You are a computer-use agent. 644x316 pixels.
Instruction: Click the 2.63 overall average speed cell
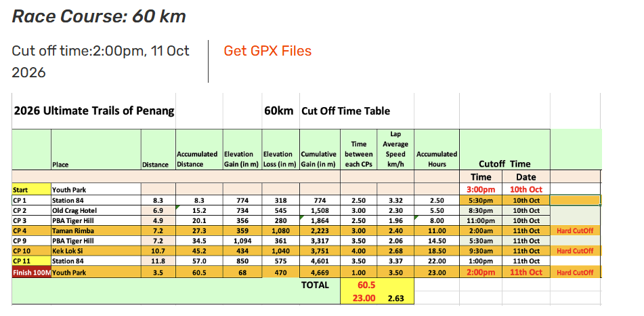coord(395,297)
